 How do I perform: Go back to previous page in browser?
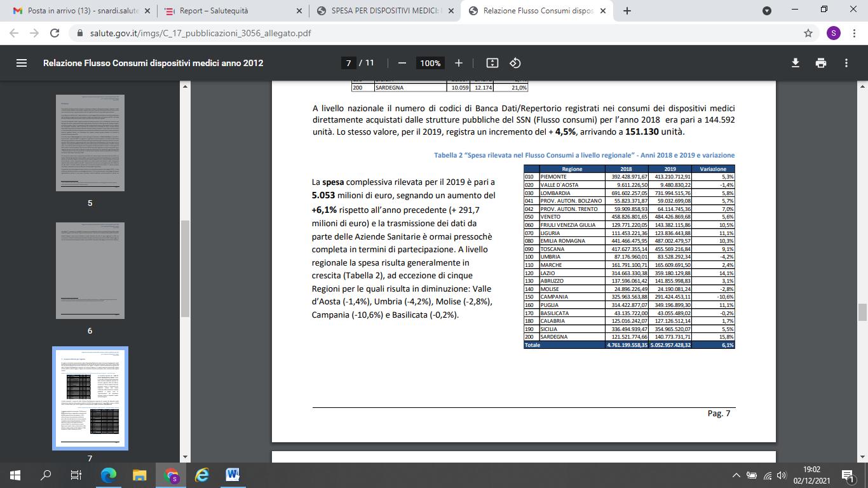pyautogui.click(x=14, y=33)
